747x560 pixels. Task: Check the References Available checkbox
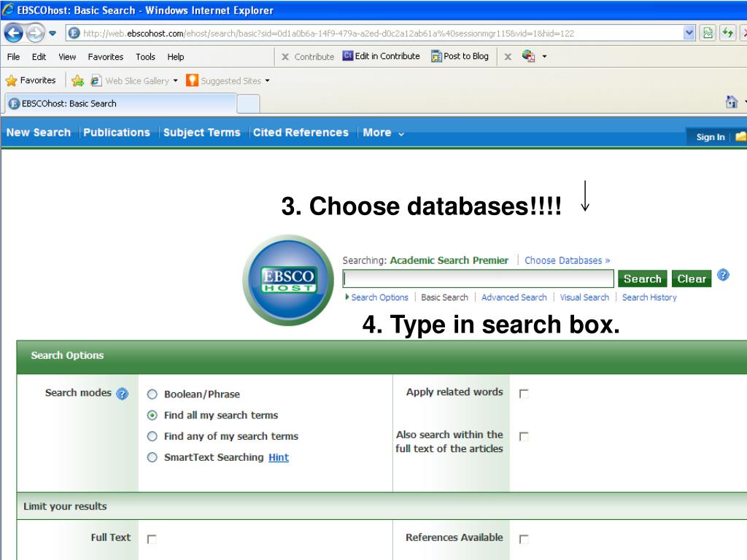tap(524, 539)
